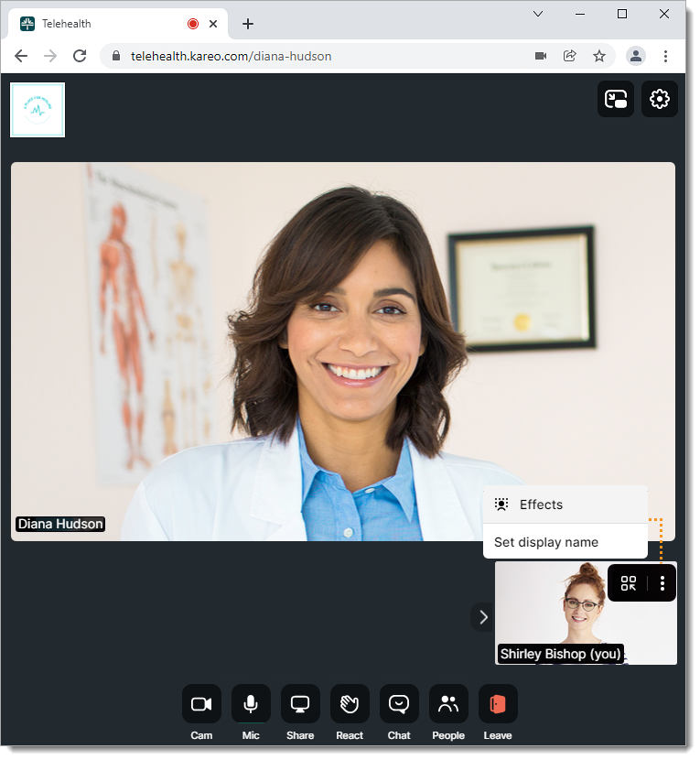Click the grid layout icon on self-view
The height and width of the screenshot is (760, 700).
click(629, 583)
